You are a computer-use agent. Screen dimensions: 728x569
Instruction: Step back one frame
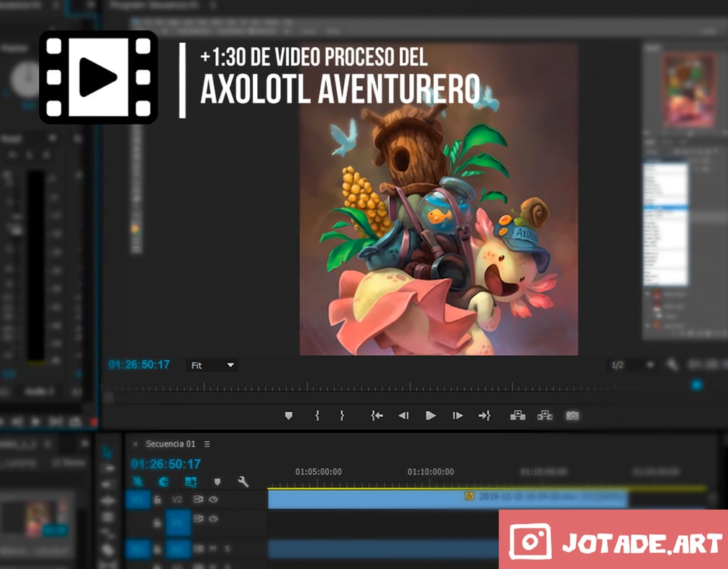click(403, 416)
